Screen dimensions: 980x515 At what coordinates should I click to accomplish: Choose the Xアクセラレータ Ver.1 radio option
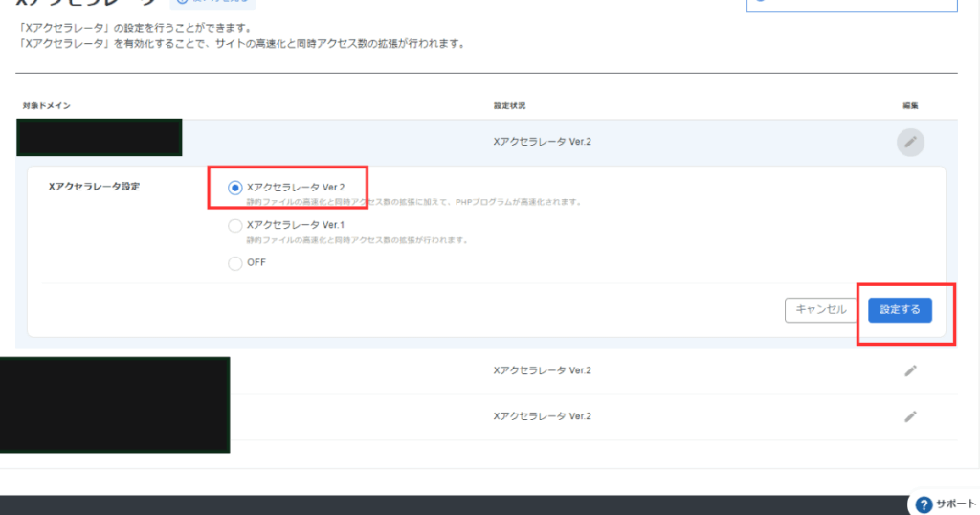(x=235, y=226)
